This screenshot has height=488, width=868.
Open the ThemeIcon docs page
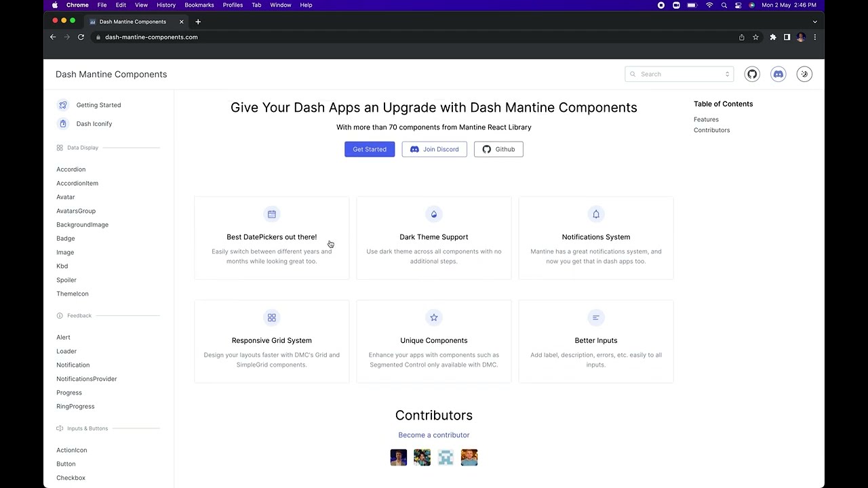[x=73, y=294]
